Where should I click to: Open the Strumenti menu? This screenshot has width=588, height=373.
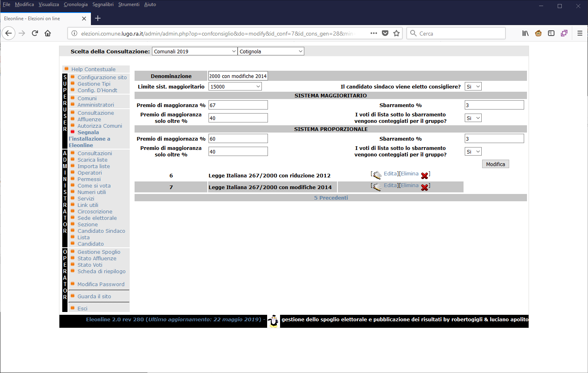tap(129, 4)
